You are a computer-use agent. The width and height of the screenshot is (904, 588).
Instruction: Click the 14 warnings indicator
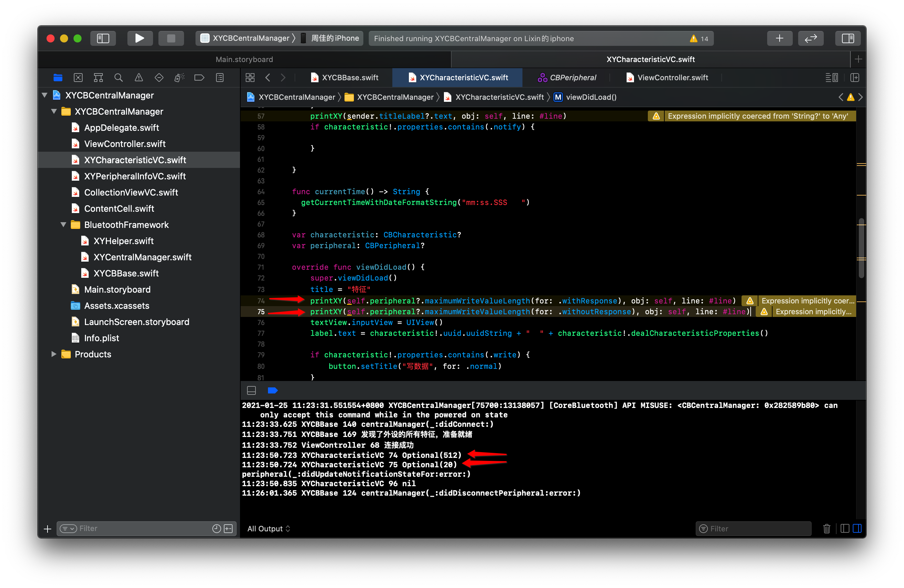pos(698,38)
